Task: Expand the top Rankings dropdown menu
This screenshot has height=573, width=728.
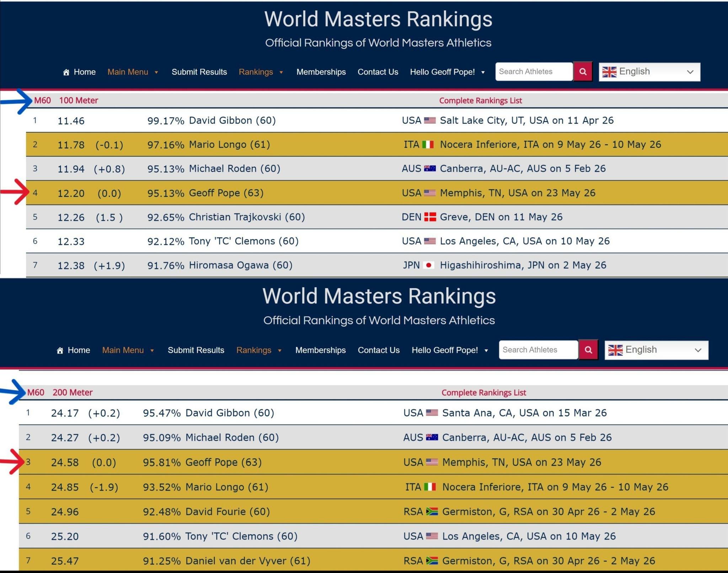Action: click(261, 72)
